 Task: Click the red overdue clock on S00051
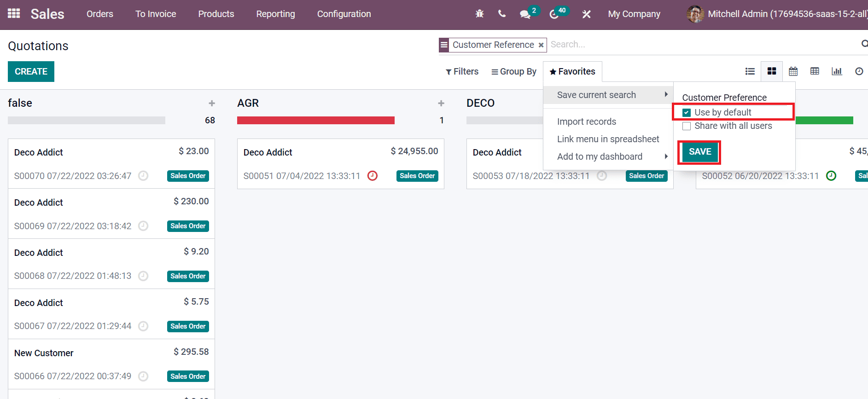click(373, 176)
